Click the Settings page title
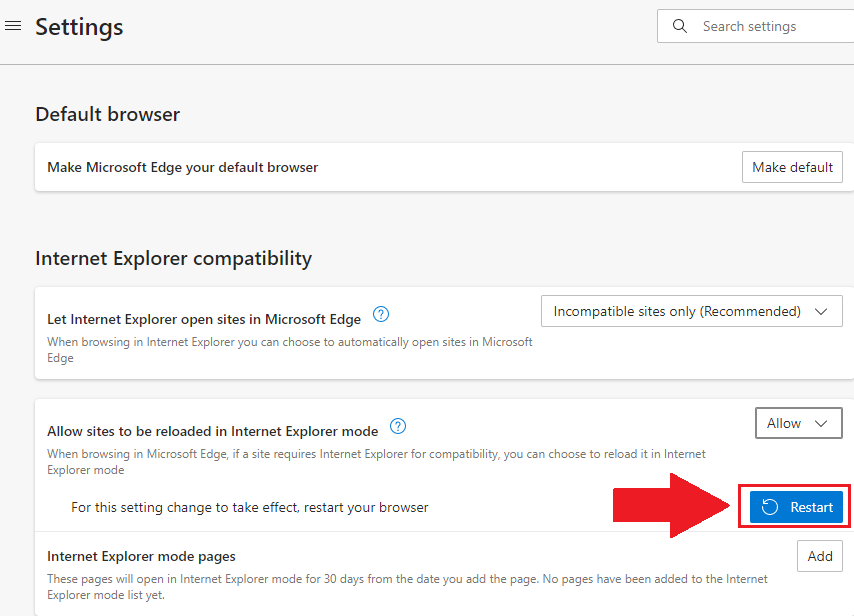This screenshot has height=616, width=854. [x=80, y=27]
